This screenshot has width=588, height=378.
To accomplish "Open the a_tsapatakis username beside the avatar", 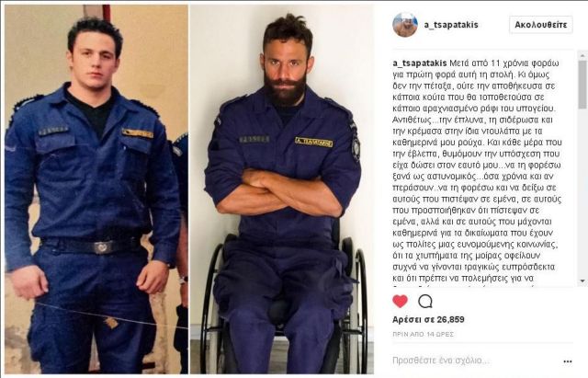I will click(x=451, y=25).
